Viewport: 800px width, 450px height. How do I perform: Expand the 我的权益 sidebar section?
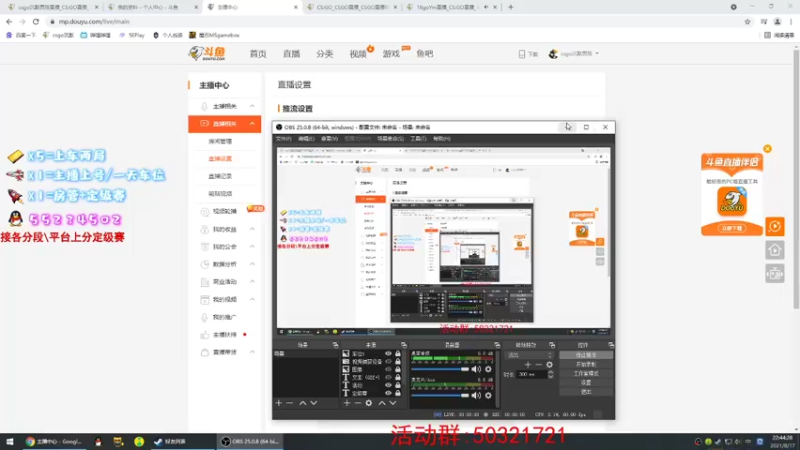point(253,229)
